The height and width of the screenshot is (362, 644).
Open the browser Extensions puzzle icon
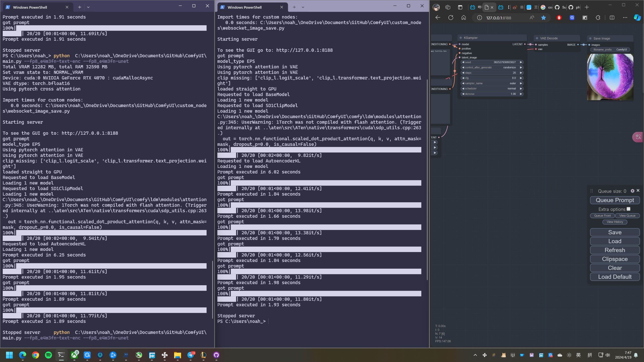598,18
